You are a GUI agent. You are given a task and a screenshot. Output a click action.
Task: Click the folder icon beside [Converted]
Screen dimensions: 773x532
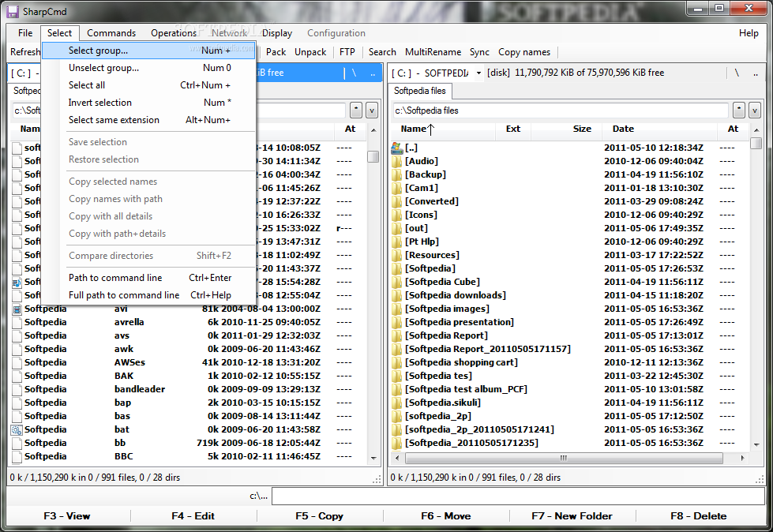[x=397, y=201]
